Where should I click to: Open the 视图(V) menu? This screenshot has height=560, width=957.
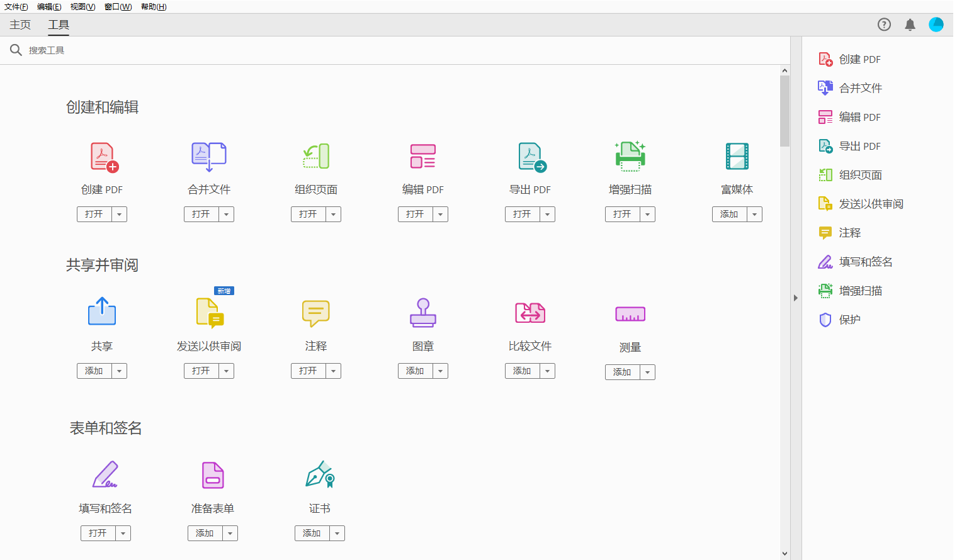(83, 7)
